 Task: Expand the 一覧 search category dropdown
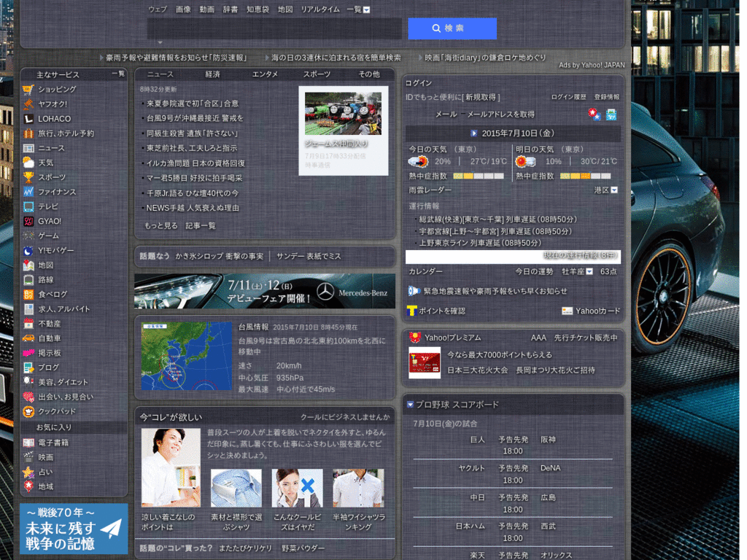coord(366,9)
